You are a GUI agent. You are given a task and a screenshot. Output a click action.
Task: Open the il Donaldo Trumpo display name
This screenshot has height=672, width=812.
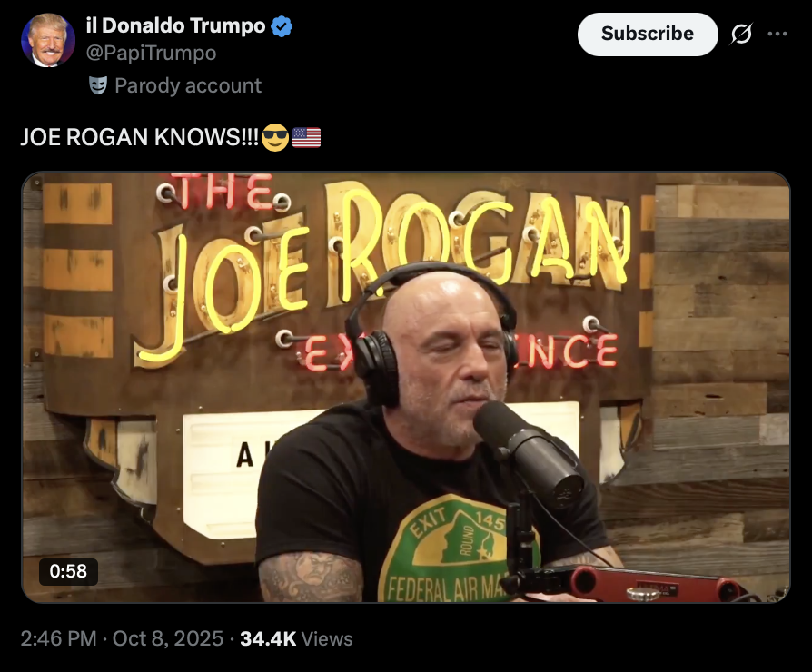(175, 26)
